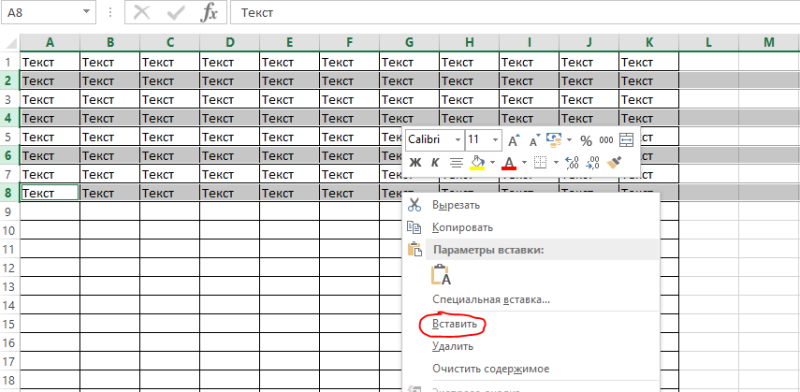Select row 12 header

pos(9,267)
